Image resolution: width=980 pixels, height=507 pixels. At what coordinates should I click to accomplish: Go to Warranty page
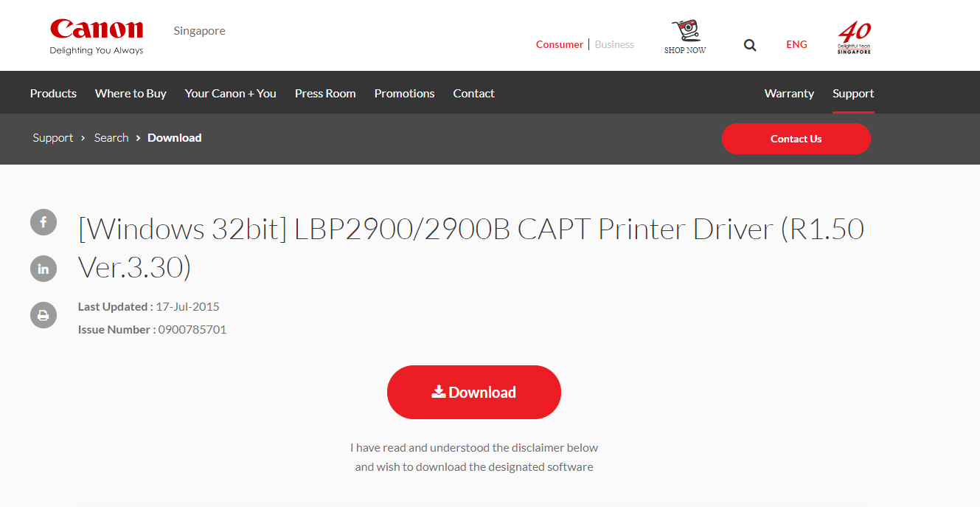pos(789,93)
